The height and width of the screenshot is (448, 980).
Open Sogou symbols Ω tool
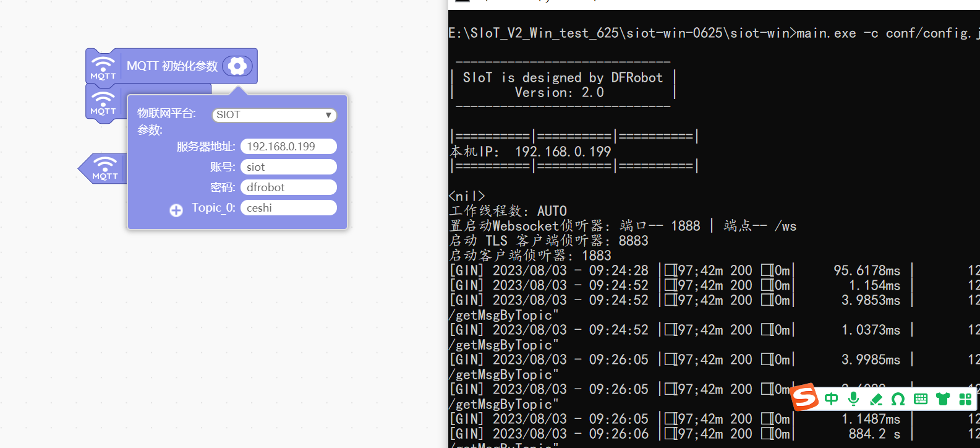[898, 399]
